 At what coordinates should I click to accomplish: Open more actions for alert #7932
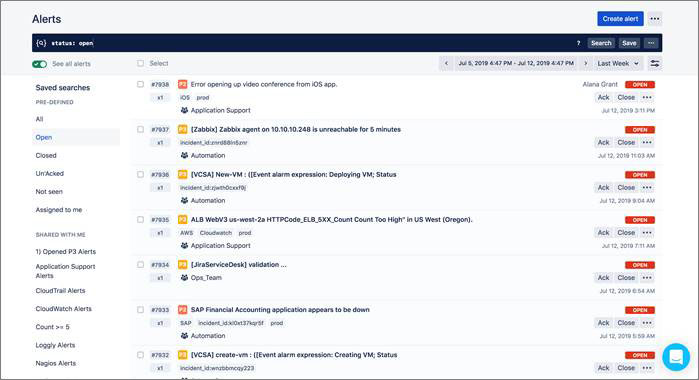tap(647, 368)
